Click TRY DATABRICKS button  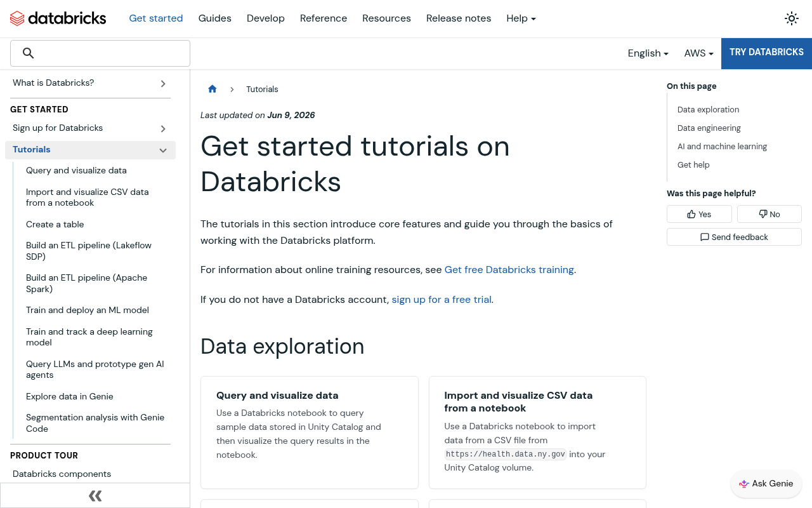[x=766, y=53]
